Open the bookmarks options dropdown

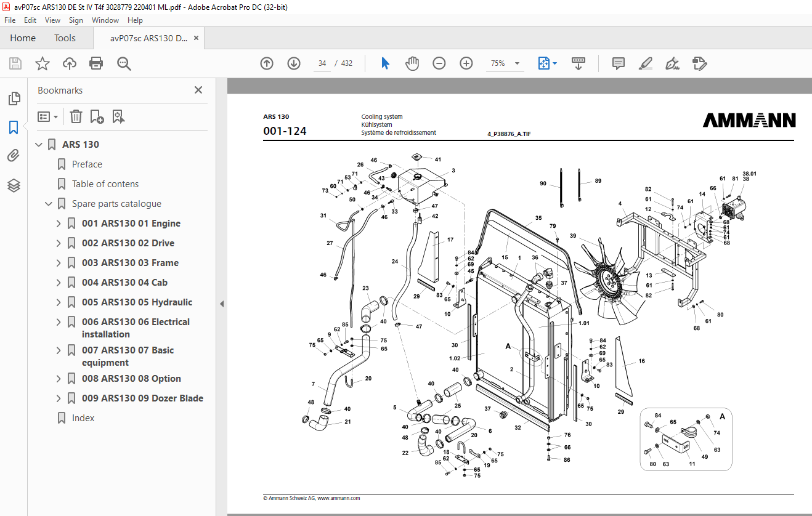coord(48,116)
